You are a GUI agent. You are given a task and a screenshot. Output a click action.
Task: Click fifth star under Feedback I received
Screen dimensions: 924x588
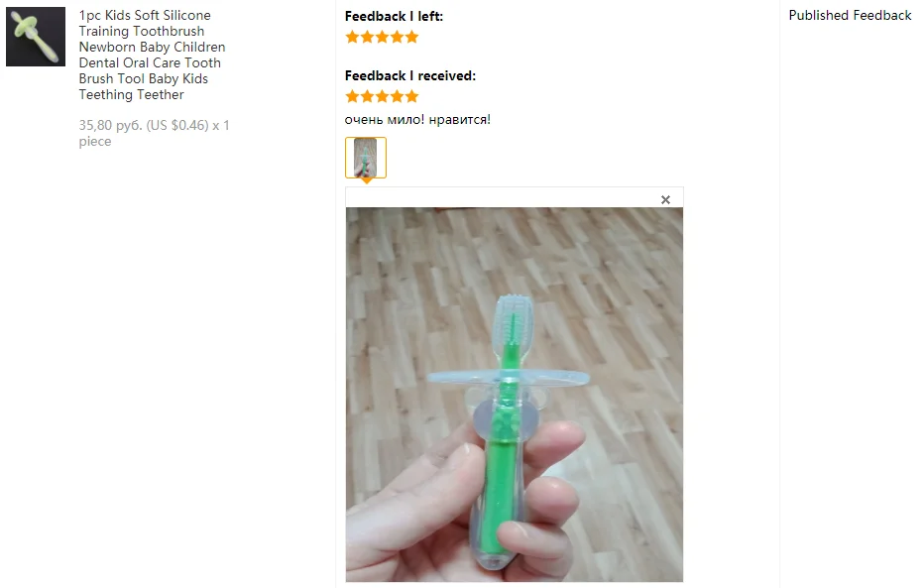(x=411, y=96)
